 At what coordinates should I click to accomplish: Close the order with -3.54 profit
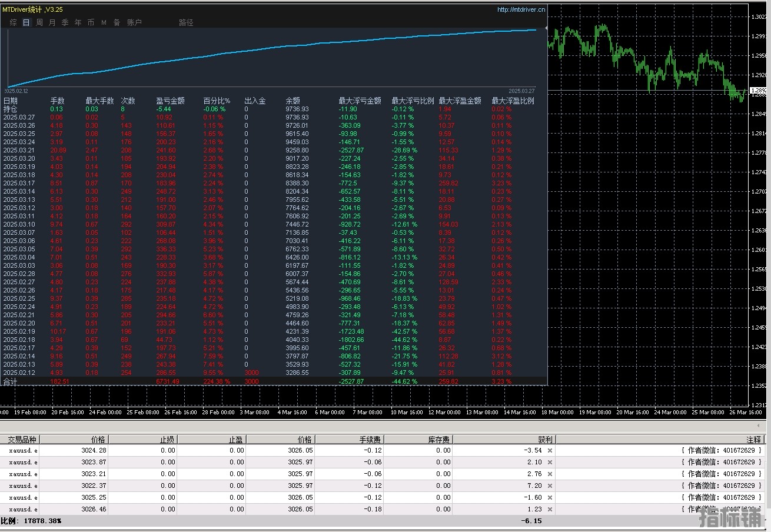[x=550, y=450]
